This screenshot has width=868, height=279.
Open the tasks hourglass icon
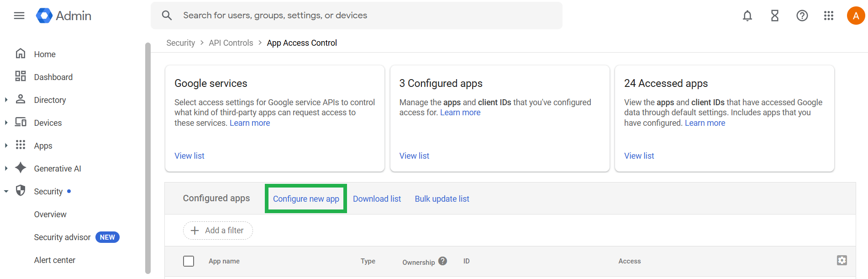click(x=775, y=16)
